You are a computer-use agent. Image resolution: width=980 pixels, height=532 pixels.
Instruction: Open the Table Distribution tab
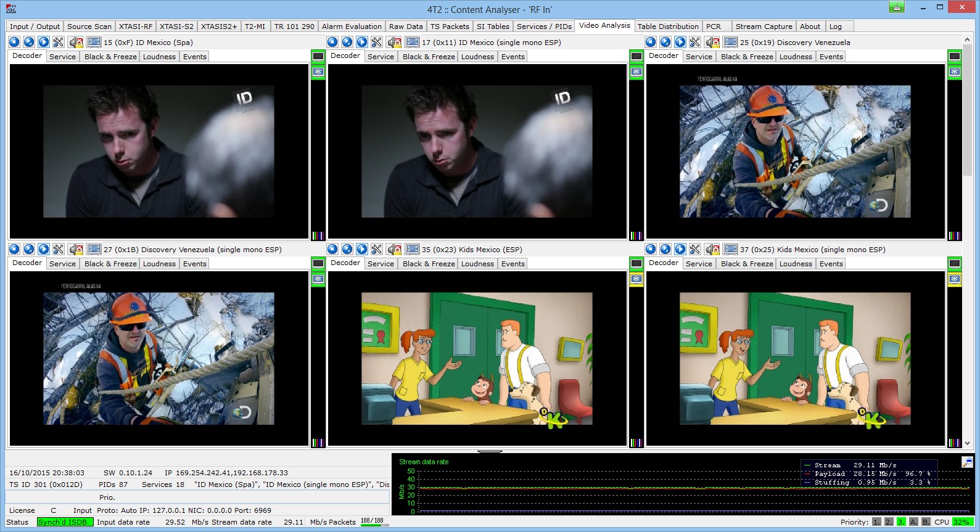tap(668, 27)
